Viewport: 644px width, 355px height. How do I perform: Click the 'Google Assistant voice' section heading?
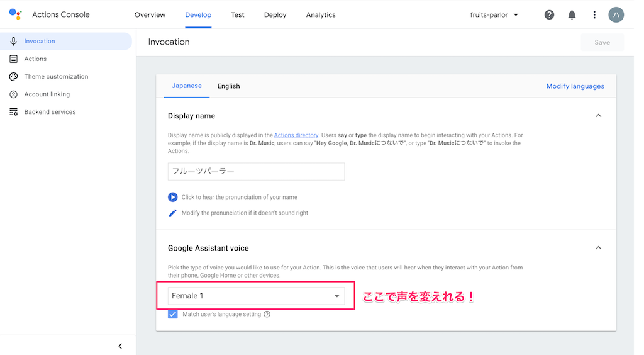click(208, 248)
